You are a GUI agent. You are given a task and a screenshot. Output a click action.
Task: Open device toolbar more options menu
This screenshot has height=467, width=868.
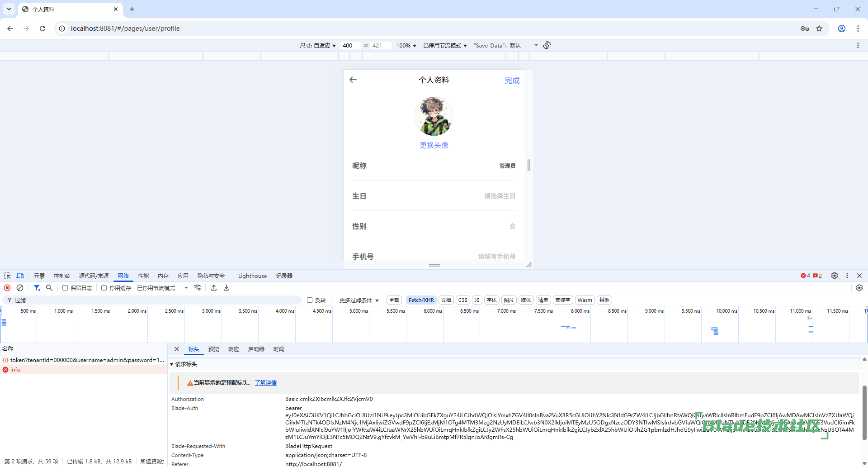858,45
